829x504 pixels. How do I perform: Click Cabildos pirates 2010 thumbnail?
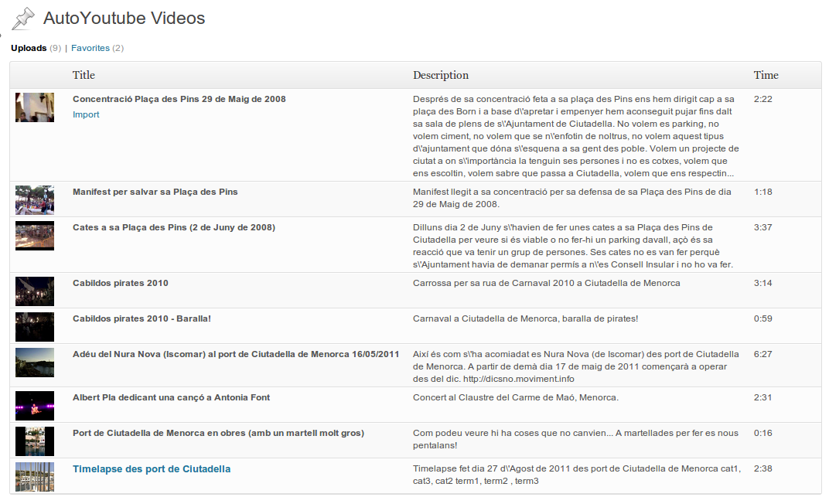pos(35,291)
